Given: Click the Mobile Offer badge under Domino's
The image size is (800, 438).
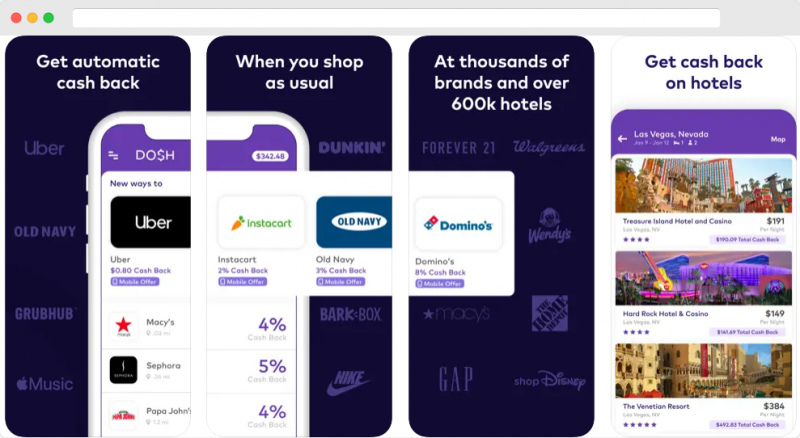Looking at the screenshot, I should [439, 283].
